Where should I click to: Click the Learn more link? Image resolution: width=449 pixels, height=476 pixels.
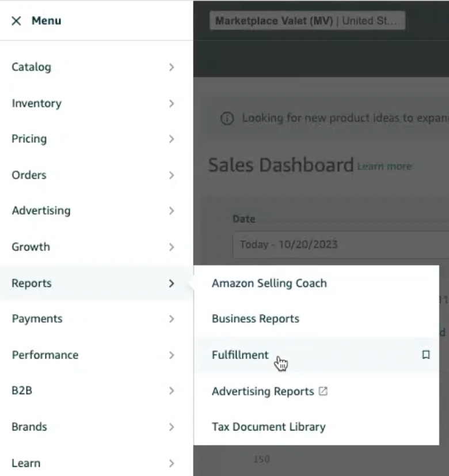[x=384, y=167]
